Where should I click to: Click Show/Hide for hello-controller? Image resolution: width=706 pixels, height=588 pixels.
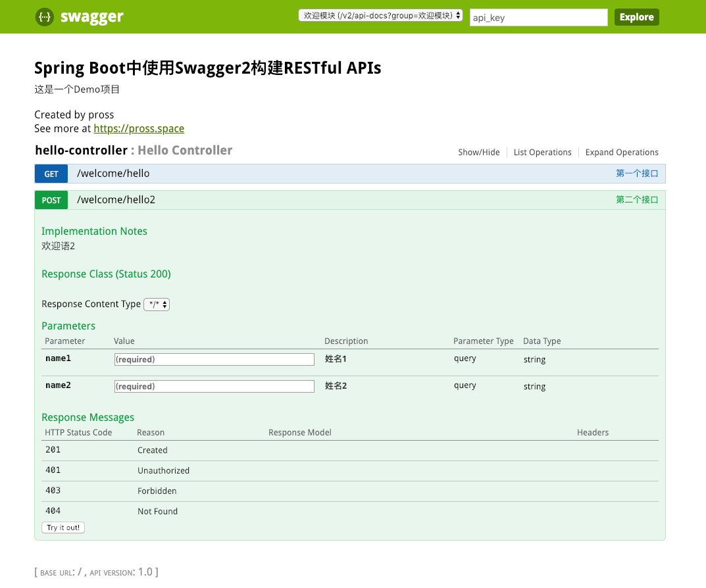(x=478, y=153)
